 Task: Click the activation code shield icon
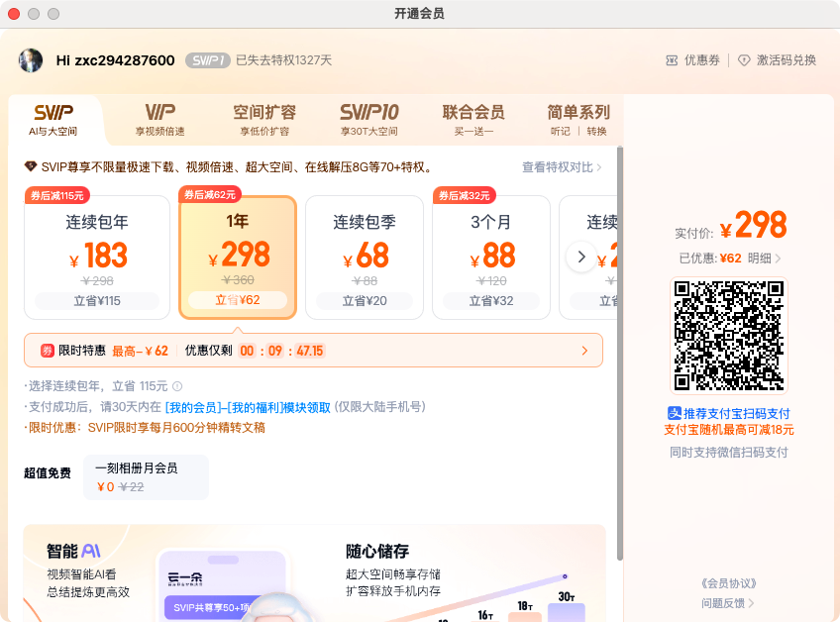744,60
